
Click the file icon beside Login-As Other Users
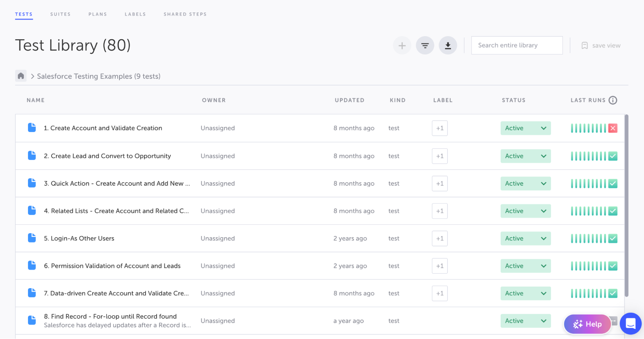click(32, 238)
